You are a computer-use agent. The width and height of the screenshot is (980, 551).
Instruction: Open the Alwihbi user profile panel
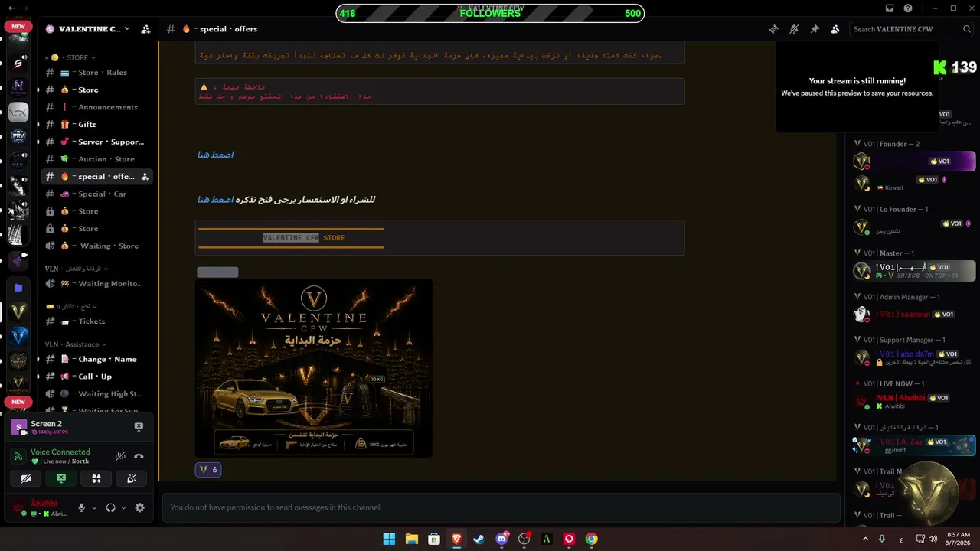click(x=40, y=507)
